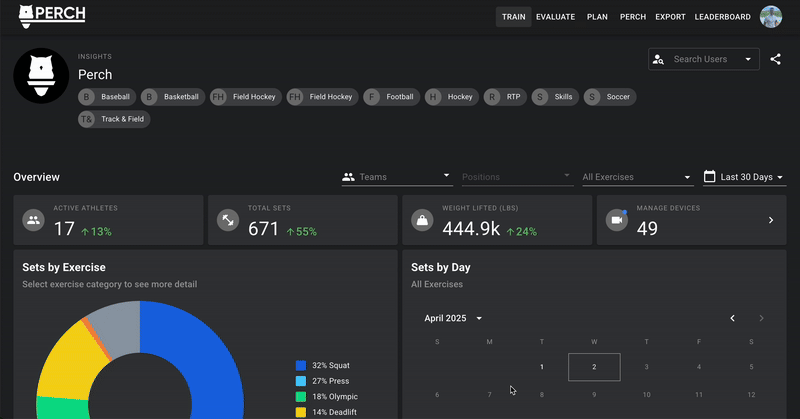Click the H avatar on Hockey chip
Screen dimensions: 800x419
(x=433, y=97)
